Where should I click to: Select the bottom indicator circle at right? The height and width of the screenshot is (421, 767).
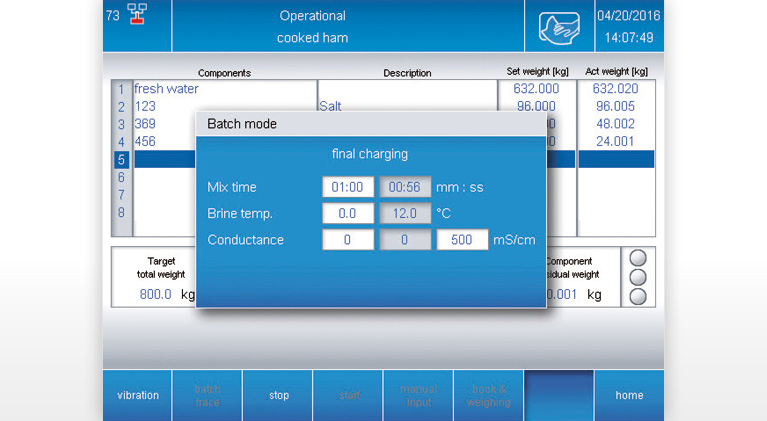pos(639,295)
